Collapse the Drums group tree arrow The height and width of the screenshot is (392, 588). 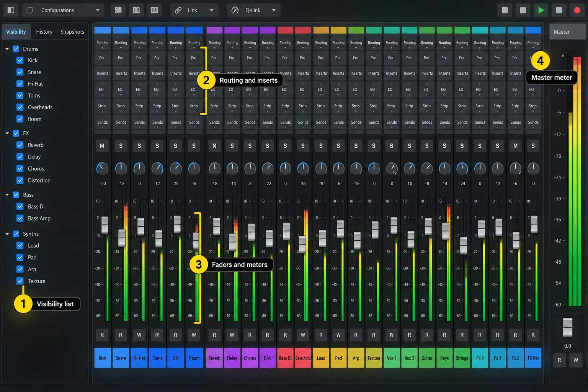(x=7, y=49)
